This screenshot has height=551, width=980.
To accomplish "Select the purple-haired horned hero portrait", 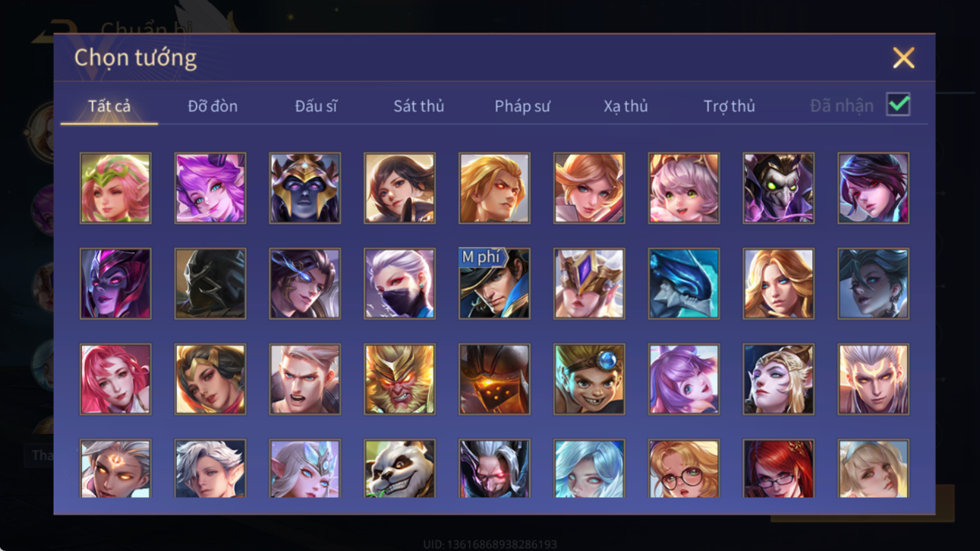I will 210,187.
